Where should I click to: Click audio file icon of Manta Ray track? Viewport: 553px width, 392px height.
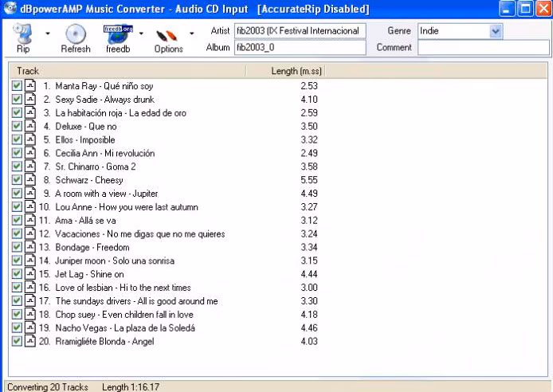30,86
